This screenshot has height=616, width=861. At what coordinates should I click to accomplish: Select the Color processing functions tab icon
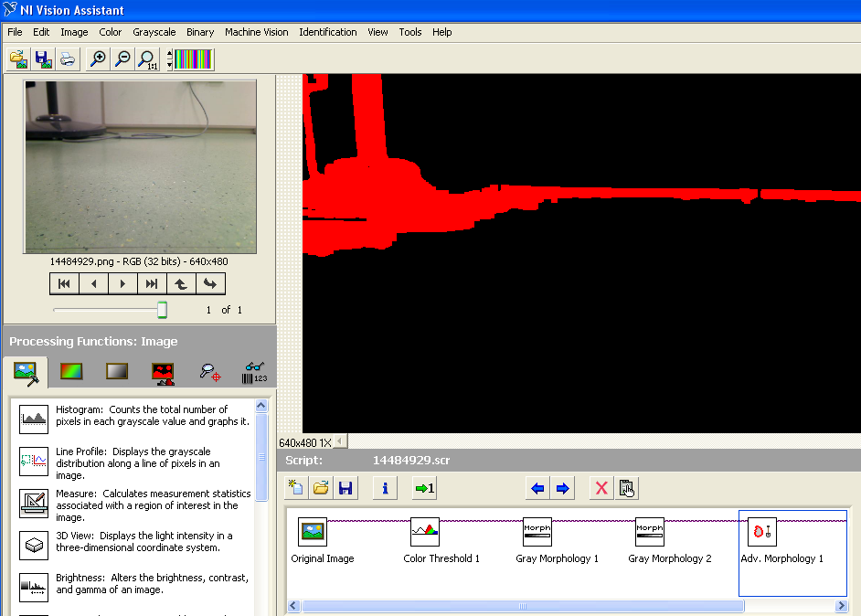click(x=71, y=372)
